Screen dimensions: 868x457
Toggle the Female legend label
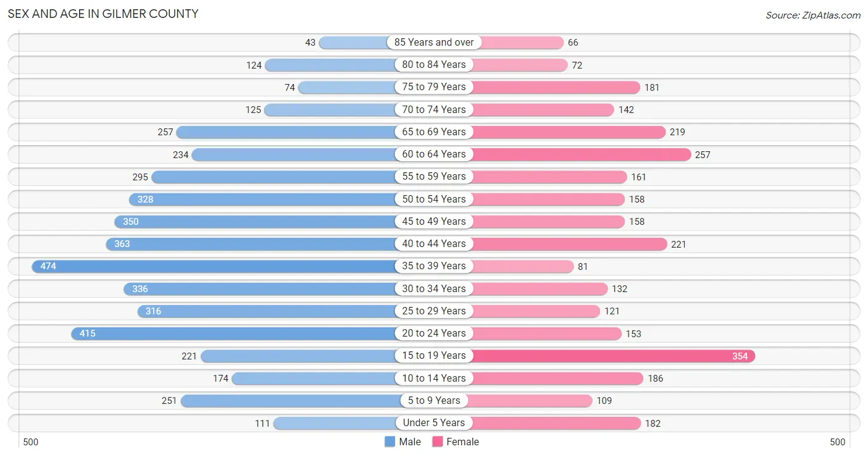463,442
